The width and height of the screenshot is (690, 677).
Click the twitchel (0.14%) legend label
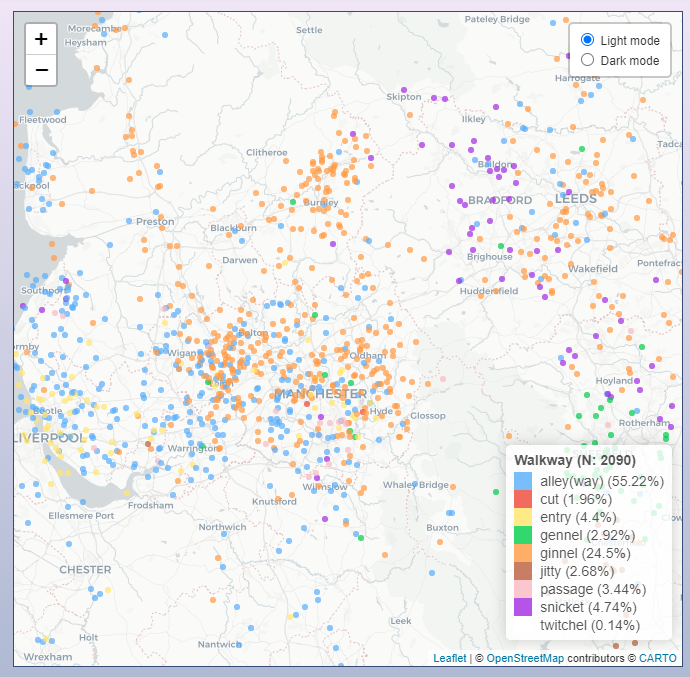point(590,625)
